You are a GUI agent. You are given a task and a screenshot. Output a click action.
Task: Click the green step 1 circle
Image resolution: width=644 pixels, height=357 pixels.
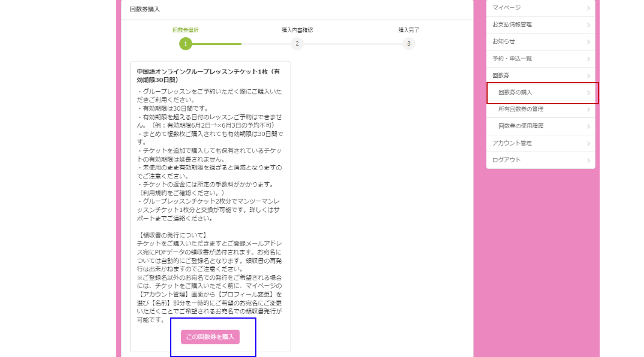[x=186, y=44]
